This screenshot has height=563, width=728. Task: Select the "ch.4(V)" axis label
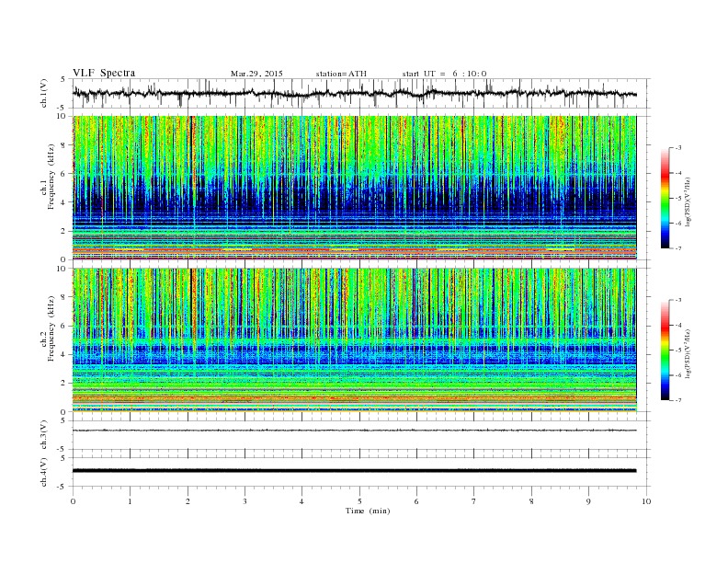tap(44, 473)
